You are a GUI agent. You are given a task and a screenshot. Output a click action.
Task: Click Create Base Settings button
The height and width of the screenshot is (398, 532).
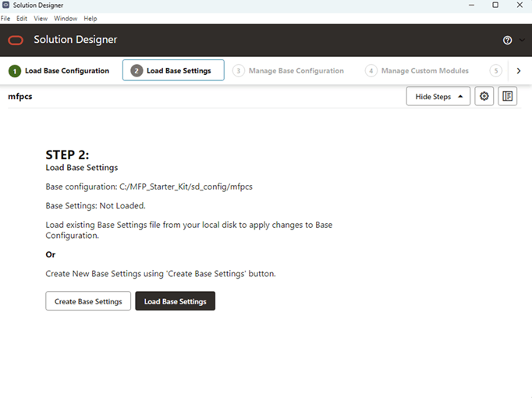(x=88, y=301)
